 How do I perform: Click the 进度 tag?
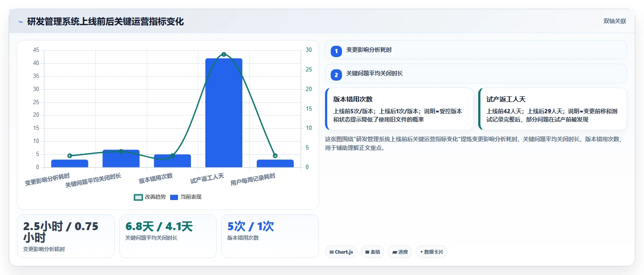tap(400, 252)
